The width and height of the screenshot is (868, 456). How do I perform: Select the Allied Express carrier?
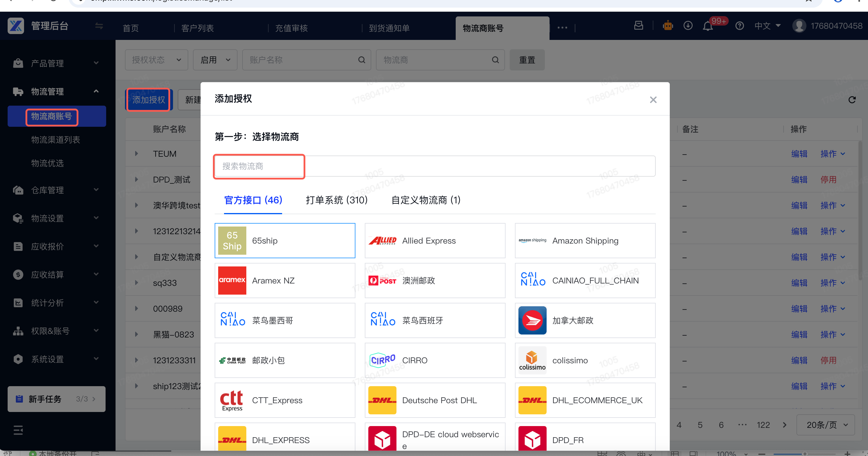[435, 241]
